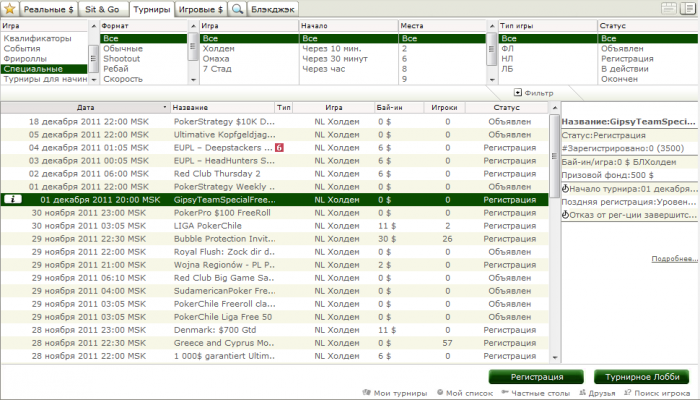Select События game category

[22, 49]
